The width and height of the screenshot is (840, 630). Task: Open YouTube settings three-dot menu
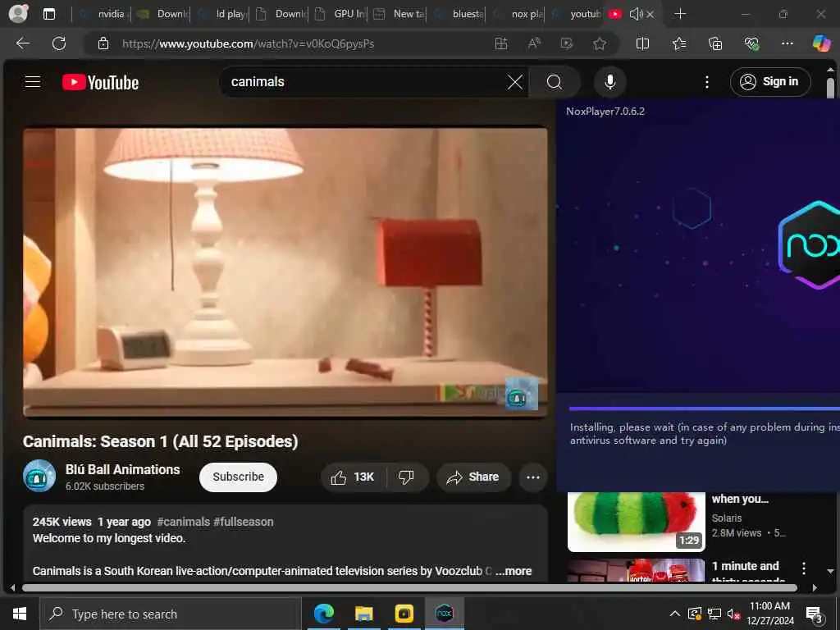click(x=707, y=82)
